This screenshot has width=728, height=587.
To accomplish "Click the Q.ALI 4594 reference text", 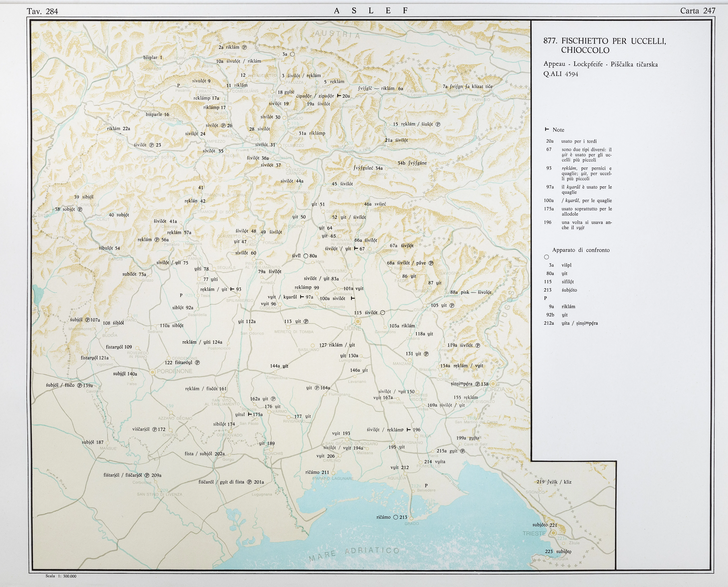I will pos(561,74).
